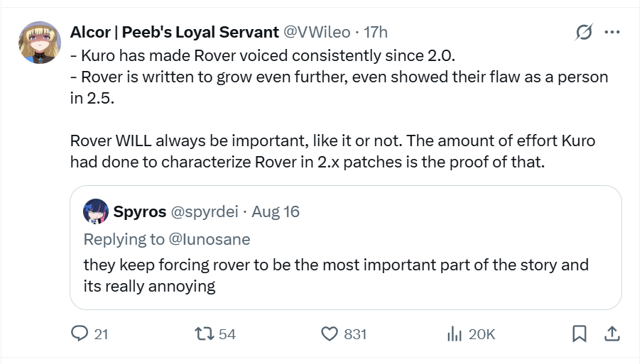
Task: Open the Spyros display name
Action: click(140, 211)
